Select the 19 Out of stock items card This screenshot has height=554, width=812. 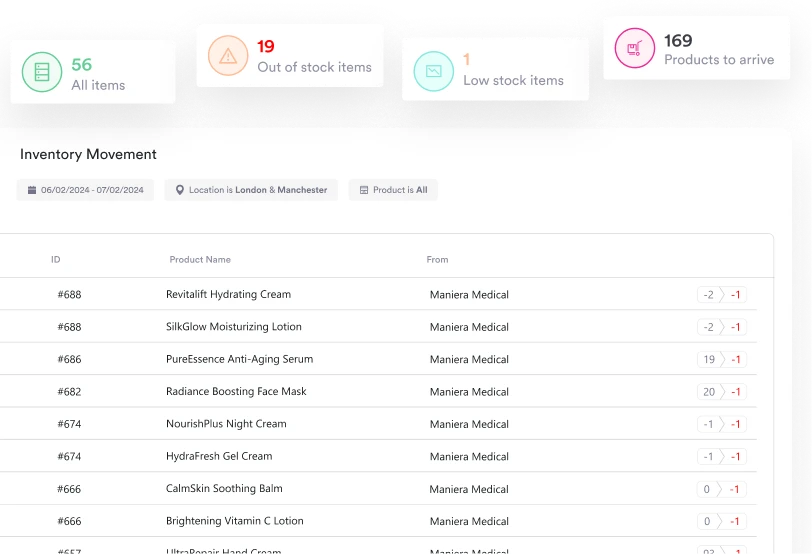pyautogui.click(x=290, y=56)
